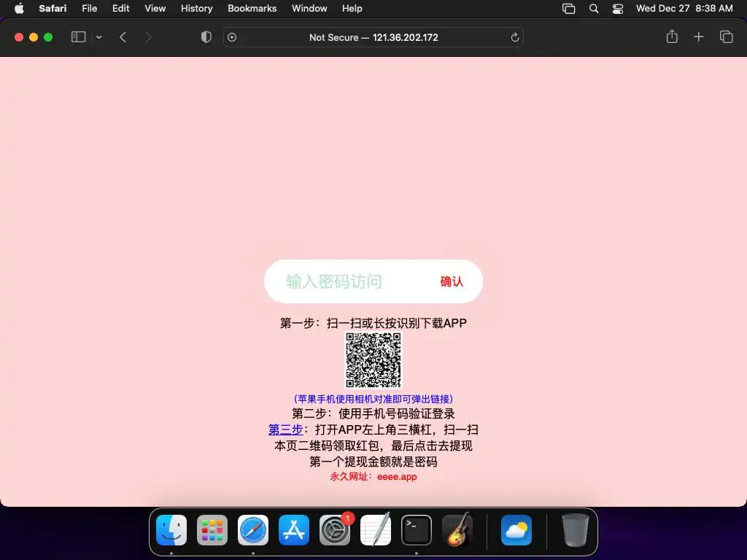Open the History menu
747x560 pixels.
(197, 8)
